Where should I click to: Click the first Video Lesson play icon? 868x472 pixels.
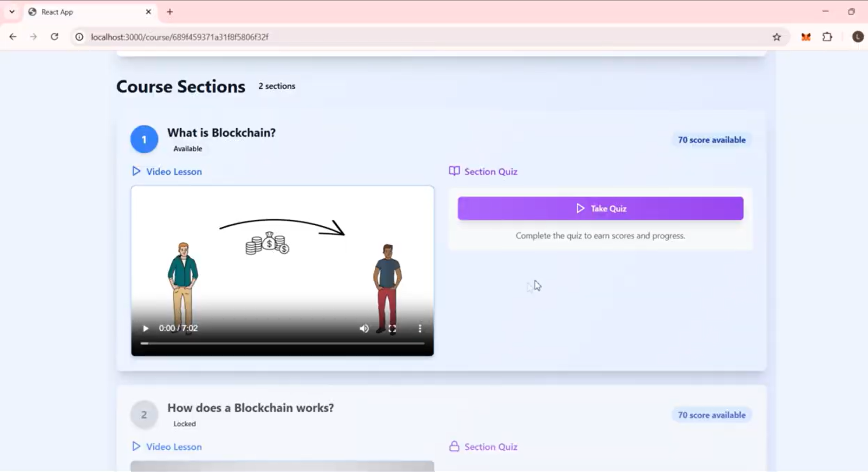coord(136,171)
